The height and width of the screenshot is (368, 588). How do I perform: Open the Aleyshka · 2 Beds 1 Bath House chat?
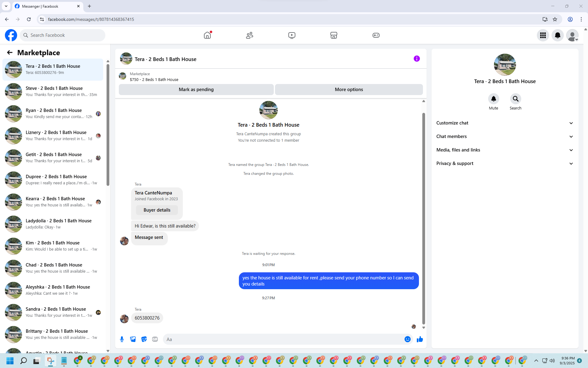click(x=53, y=290)
